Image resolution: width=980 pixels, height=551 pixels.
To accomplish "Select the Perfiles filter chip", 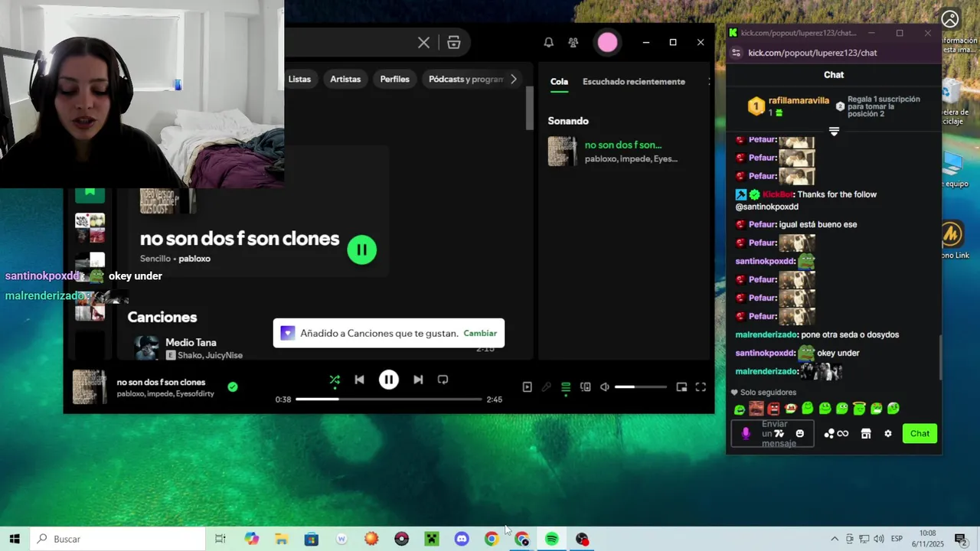I will point(395,79).
